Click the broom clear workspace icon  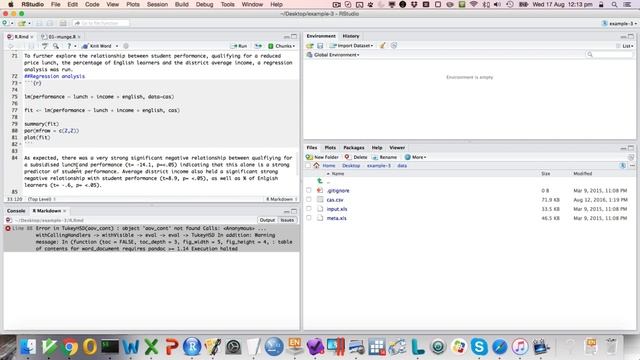pos(382,46)
